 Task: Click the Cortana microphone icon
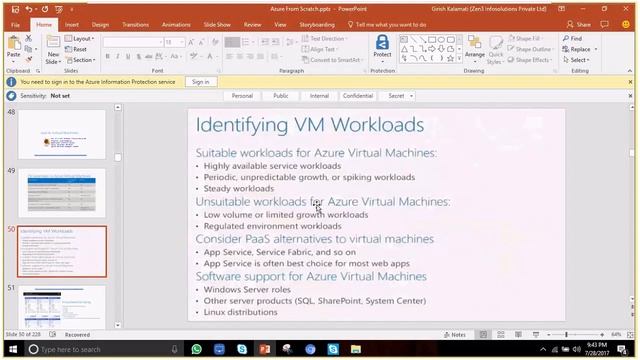tap(175, 349)
